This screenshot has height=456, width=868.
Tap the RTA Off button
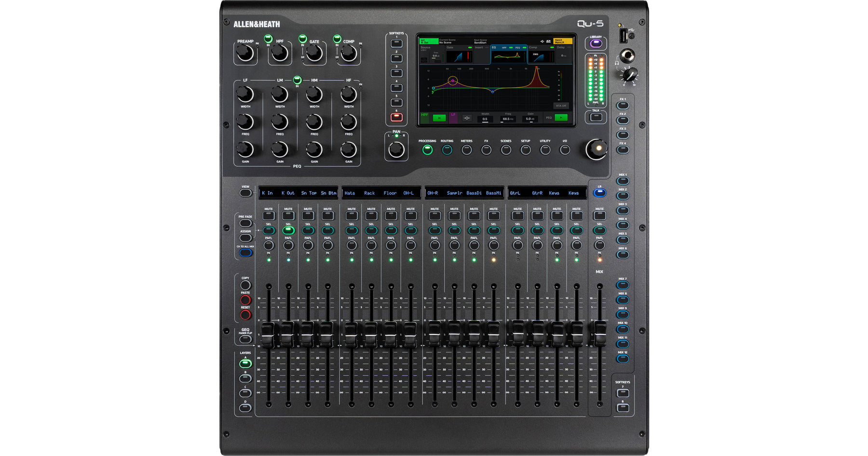tap(561, 106)
